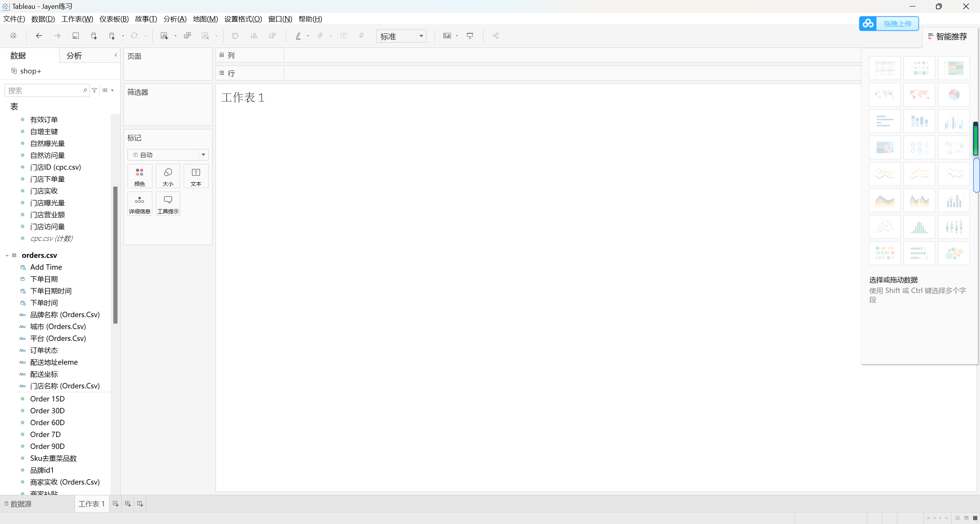Collapse the data pane with arrow

pyautogui.click(x=116, y=55)
